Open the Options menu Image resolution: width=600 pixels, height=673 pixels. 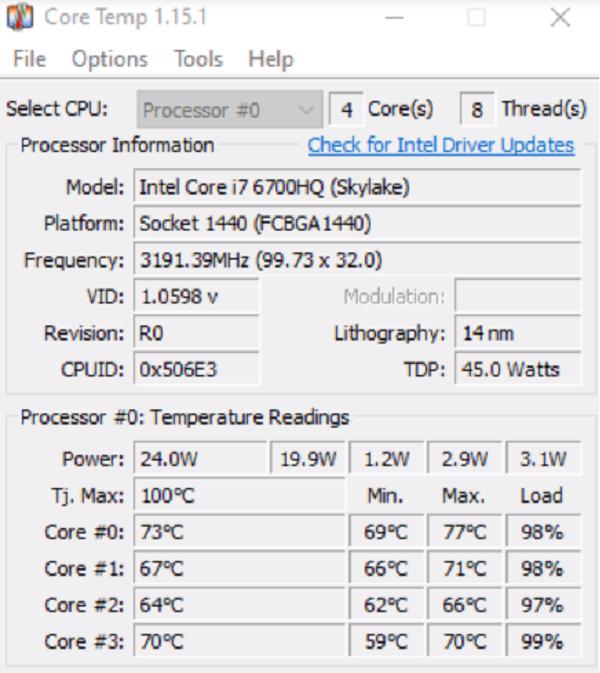pyautogui.click(x=109, y=59)
